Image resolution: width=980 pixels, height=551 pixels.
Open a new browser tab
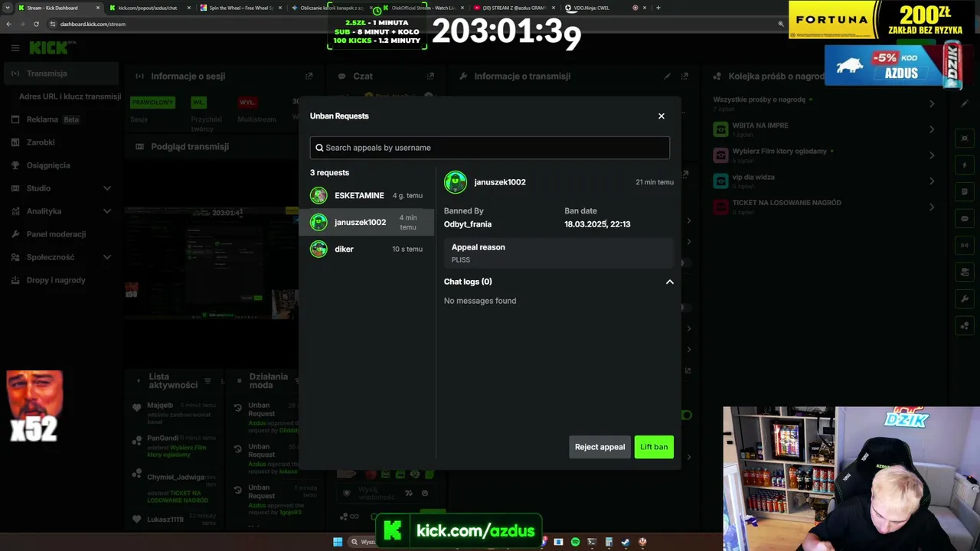click(x=658, y=8)
